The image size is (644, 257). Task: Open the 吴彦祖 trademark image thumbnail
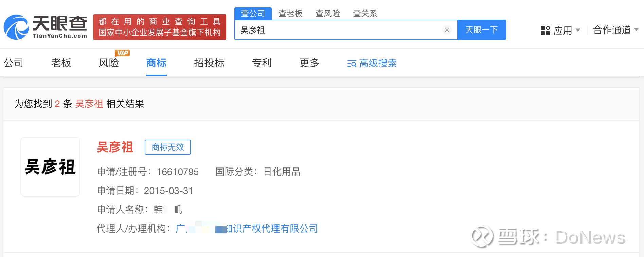point(50,167)
